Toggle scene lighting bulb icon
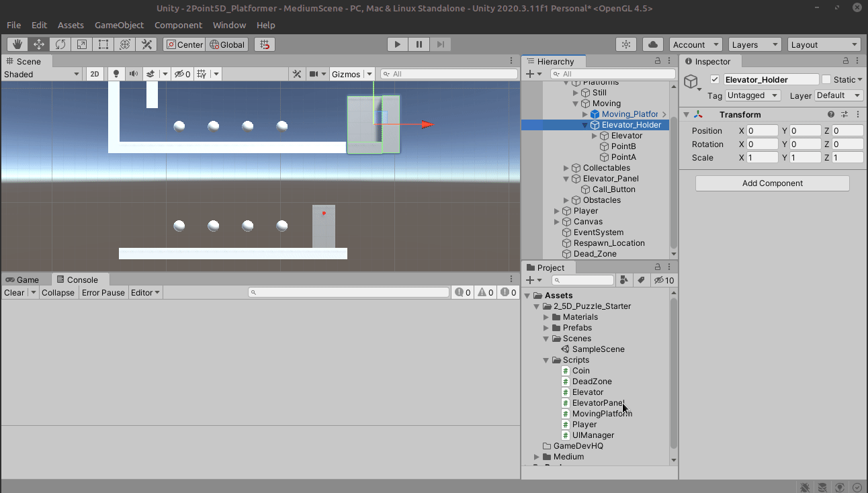Image resolution: width=868 pixels, height=493 pixels. pyautogui.click(x=116, y=74)
